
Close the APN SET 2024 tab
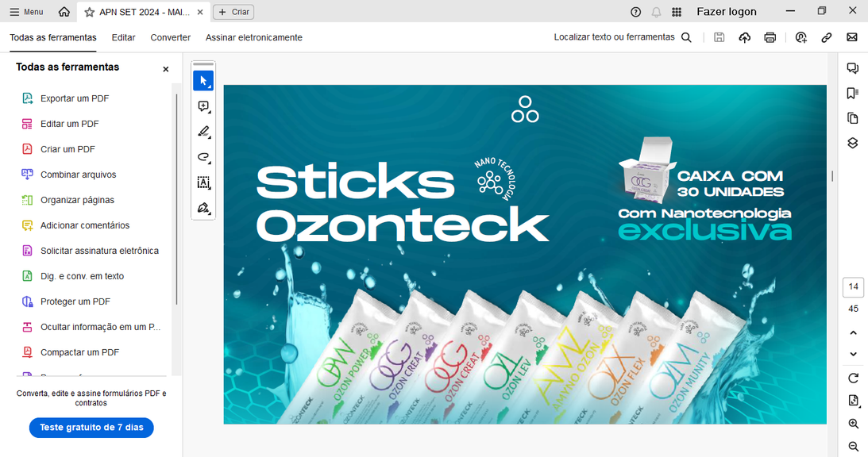point(200,12)
